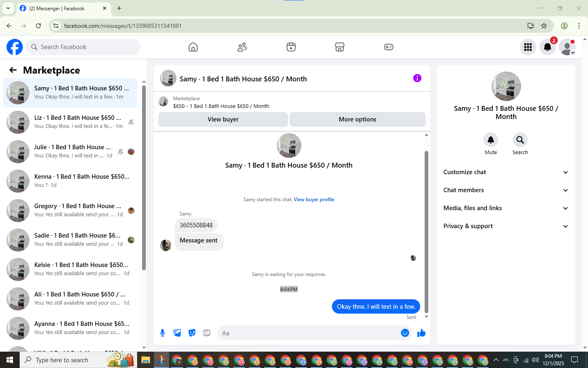The height and width of the screenshot is (368, 588).
Task: Open the Windows Start menu
Action: (10, 360)
